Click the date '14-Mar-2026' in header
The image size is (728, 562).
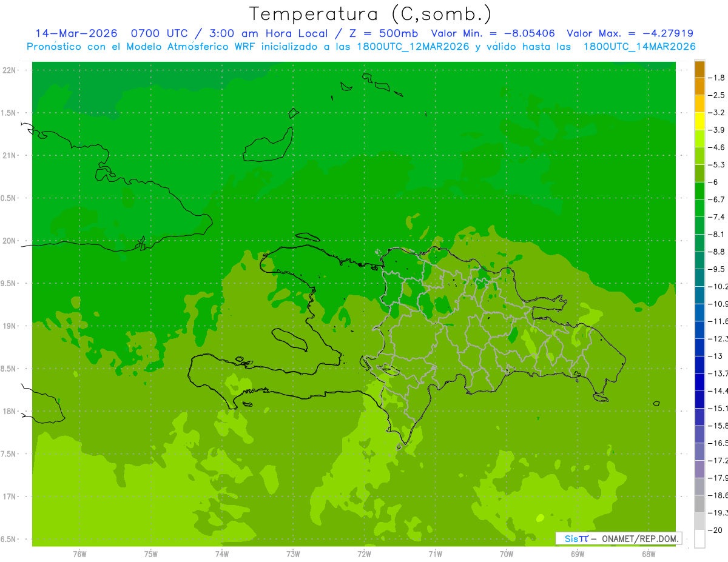[x=76, y=33]
